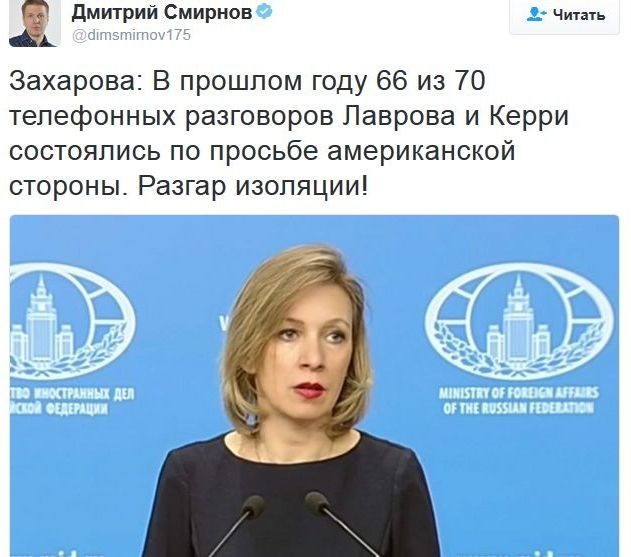Click the left microphone in the photo
This screenshot has width=631, height=557.
point(237,523)
